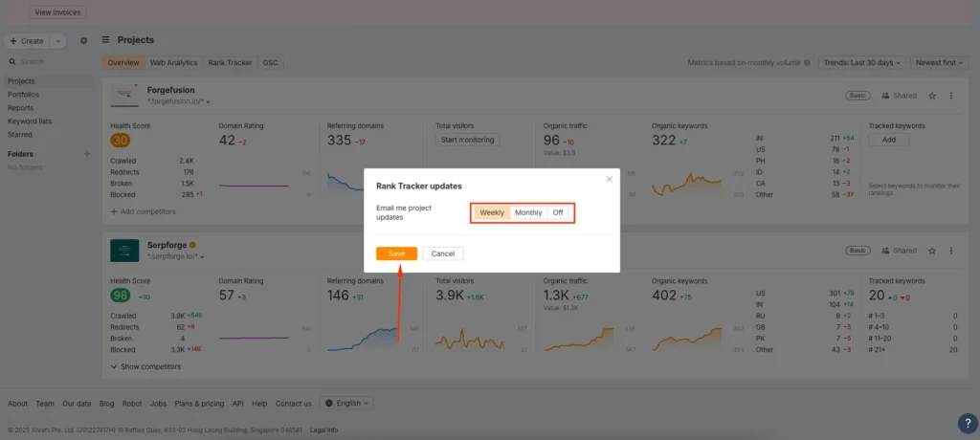Click Add competitors under Forgefusion
Viewport: 980px width, 440px height.
tap(144, 212)
